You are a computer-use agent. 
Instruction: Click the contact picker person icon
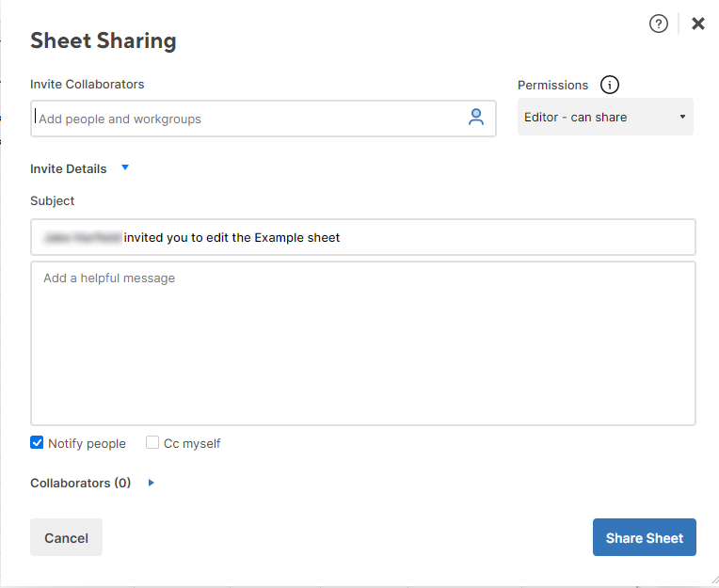coord(476,118)
